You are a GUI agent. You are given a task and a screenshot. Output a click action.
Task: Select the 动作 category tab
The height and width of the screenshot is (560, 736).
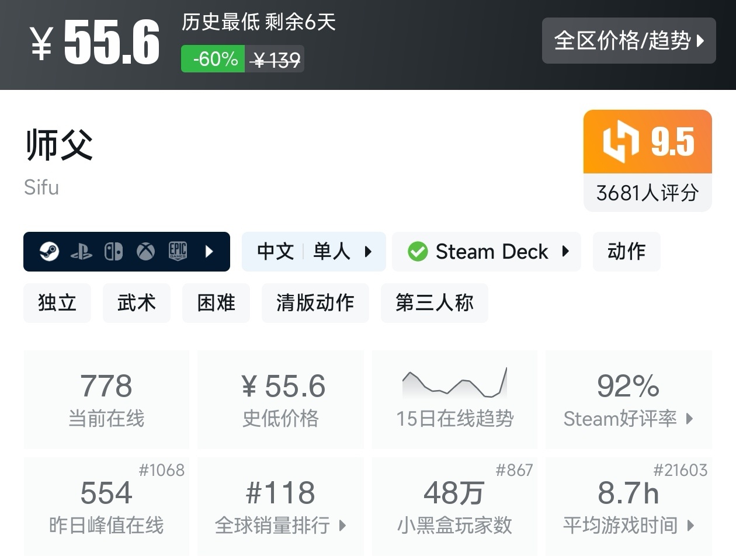[x=626, y=252]
